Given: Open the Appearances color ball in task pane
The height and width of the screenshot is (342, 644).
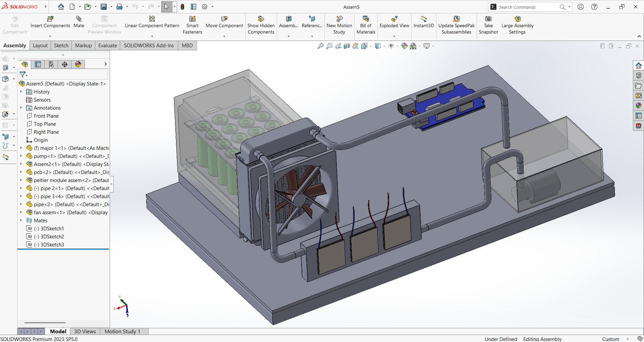Looking at the screenshot, I should [638, 106].
